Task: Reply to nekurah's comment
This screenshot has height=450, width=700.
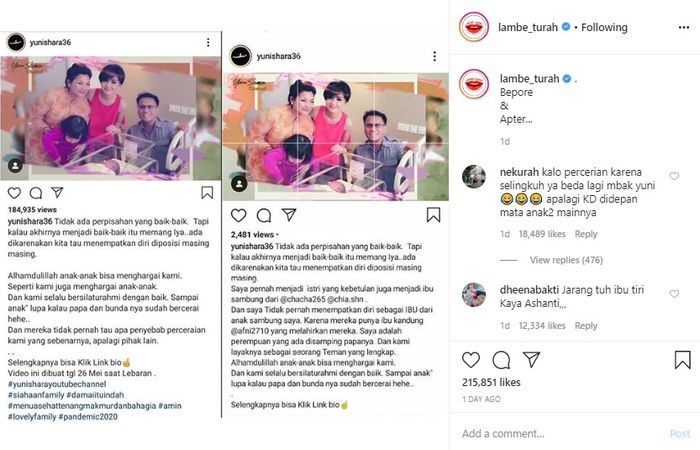Action: point(586,234)
